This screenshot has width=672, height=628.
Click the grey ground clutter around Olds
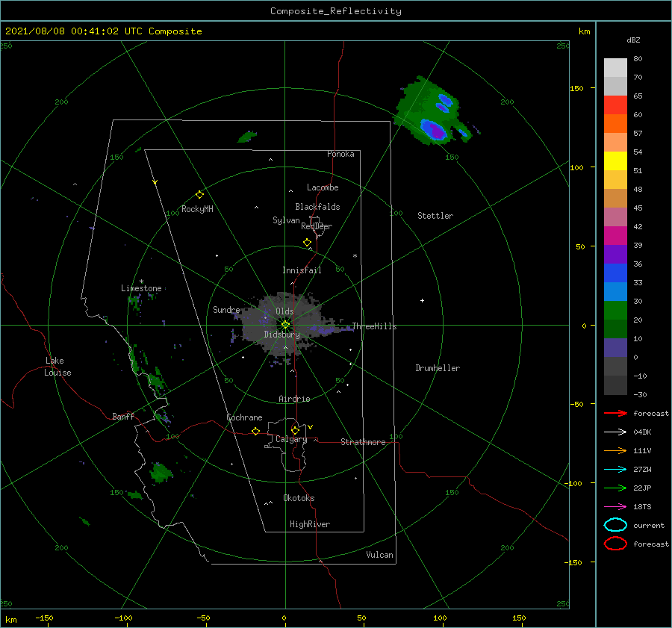(283, 326)
